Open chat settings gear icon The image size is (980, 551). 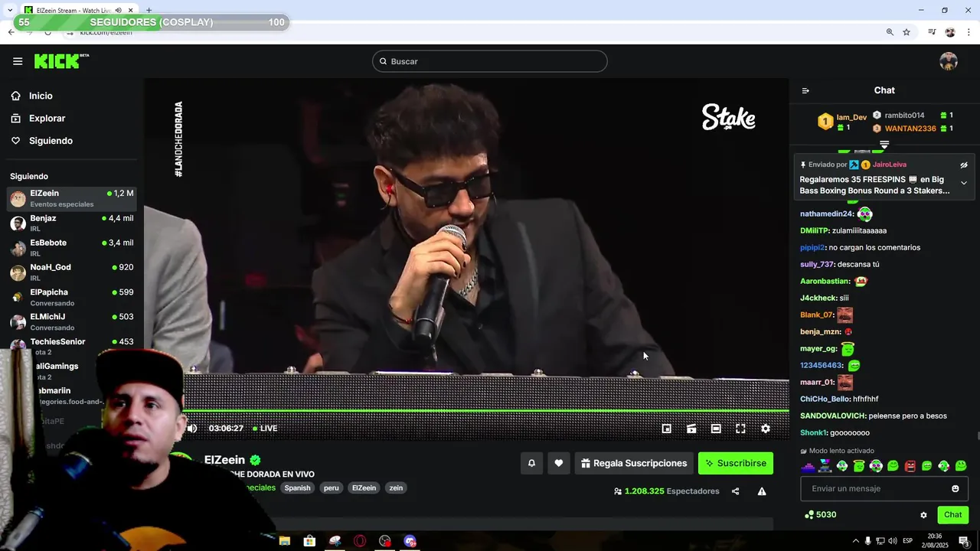(x=923, y=515)
